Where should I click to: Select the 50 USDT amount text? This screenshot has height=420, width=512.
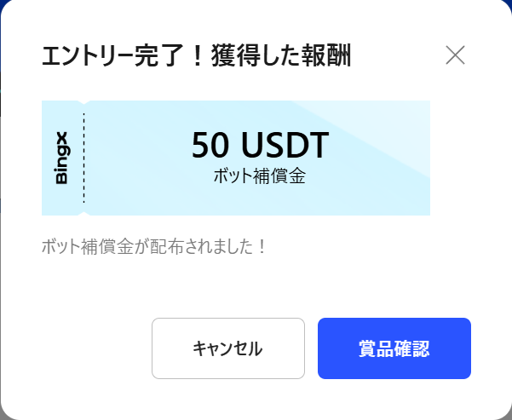(260, 145)
